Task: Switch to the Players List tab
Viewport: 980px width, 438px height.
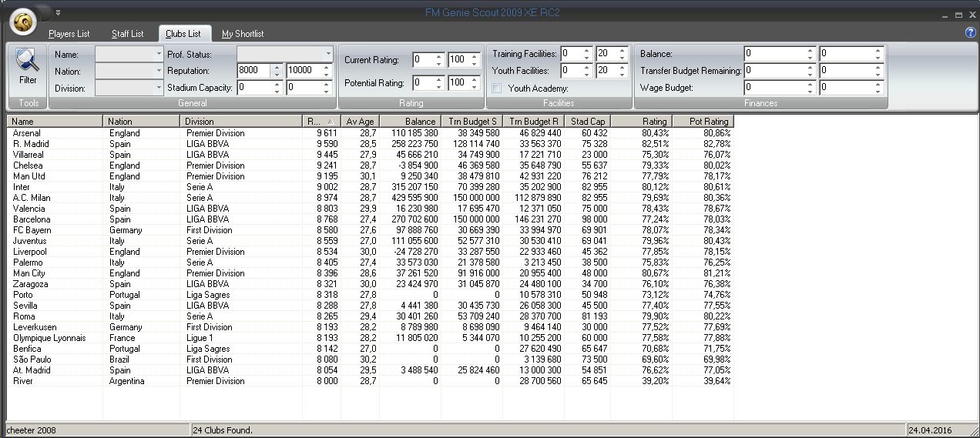Action: tap(69, 34)
